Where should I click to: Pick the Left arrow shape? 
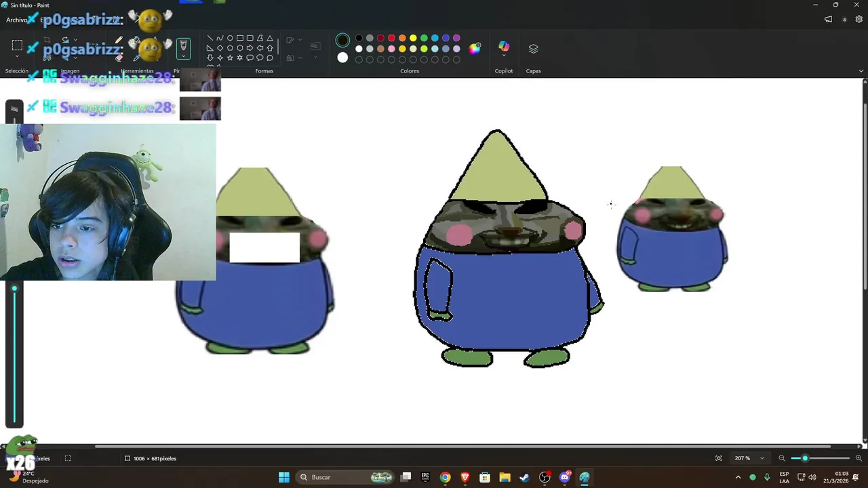[260, 48]
